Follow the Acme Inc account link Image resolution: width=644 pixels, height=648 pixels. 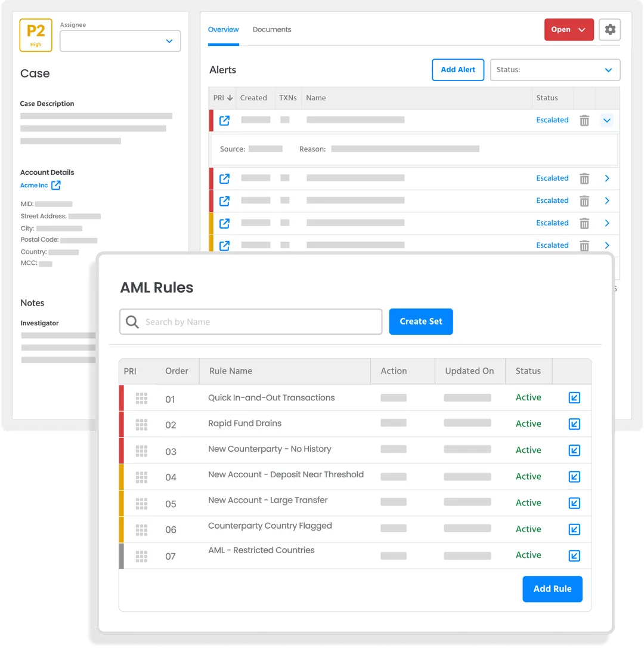34,185
